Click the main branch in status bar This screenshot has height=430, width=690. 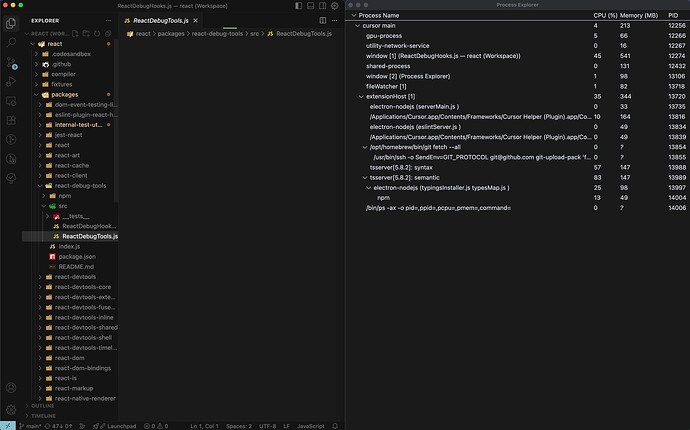coord(30,426)
